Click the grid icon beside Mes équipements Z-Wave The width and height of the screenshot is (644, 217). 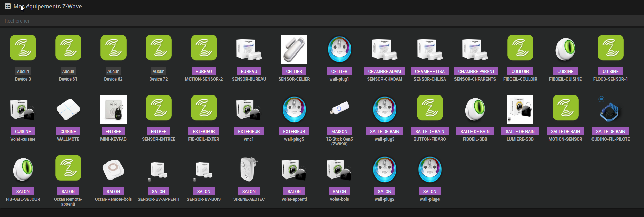pos(8,6)
